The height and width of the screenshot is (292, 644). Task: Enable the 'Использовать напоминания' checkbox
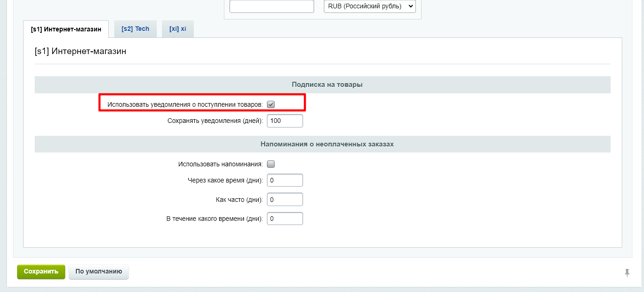point(271,164)
